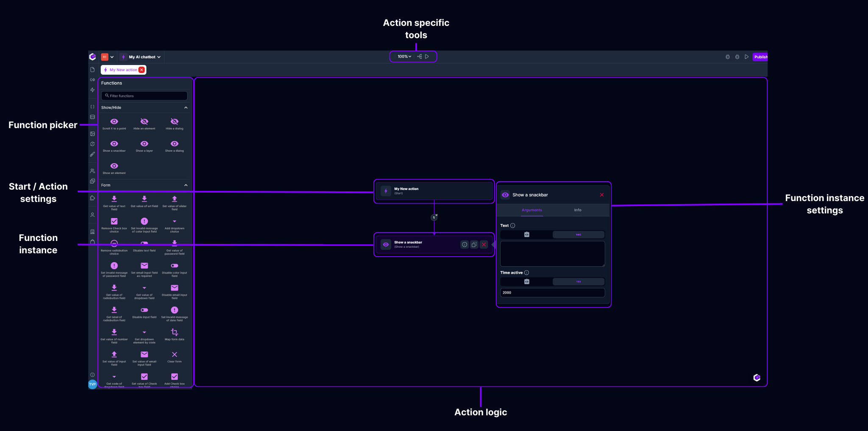Select the Show a snackbar function
Screen dimensions: 868x431
pos(114,146)
